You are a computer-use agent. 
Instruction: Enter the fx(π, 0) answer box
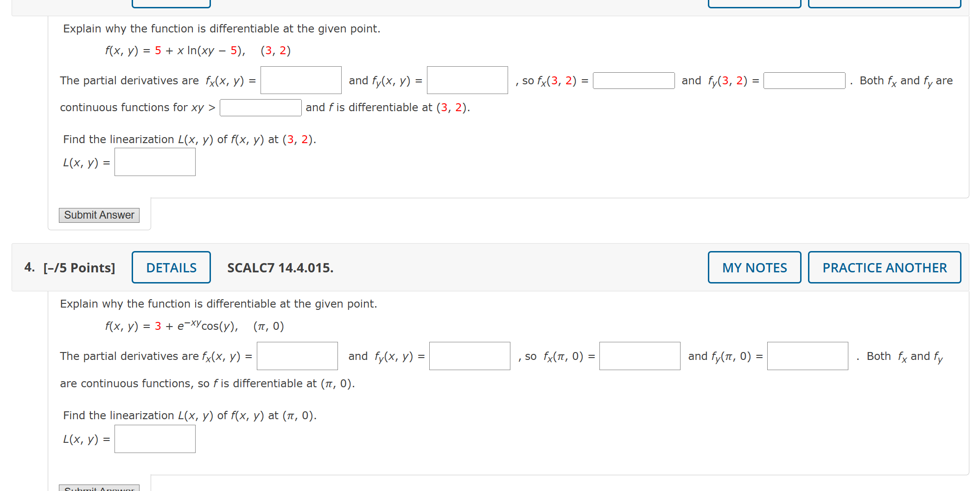(639, 356)
